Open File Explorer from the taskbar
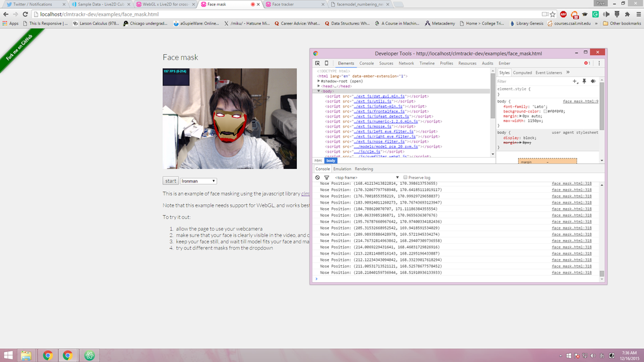 pyautogui.click(x=26, y=355)
